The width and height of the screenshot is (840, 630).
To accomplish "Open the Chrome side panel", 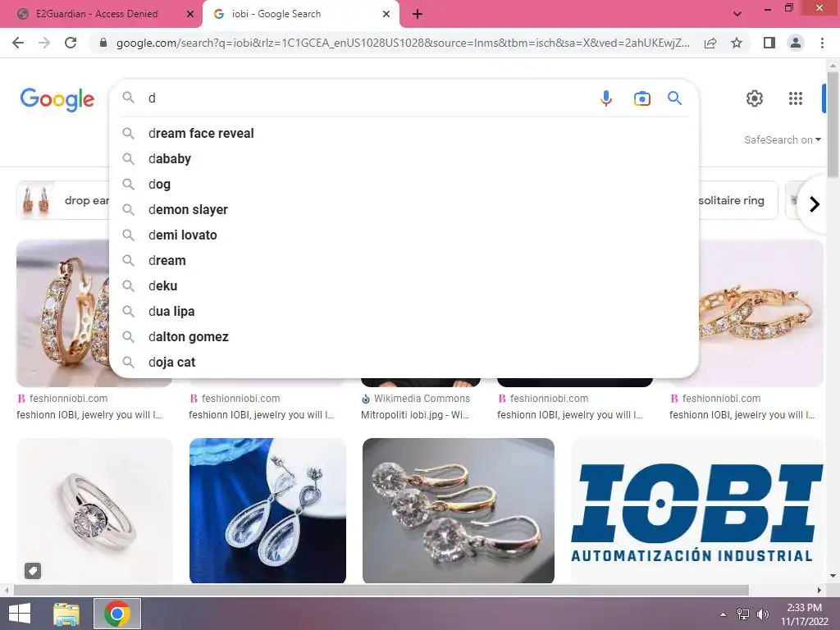I will click(x=769, y=43).
